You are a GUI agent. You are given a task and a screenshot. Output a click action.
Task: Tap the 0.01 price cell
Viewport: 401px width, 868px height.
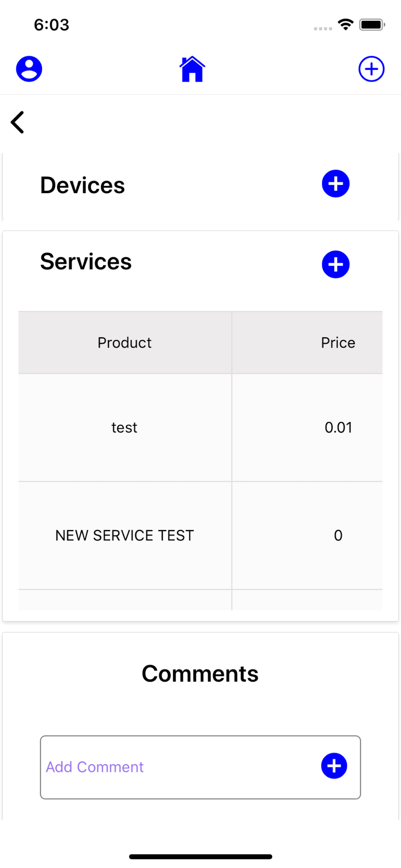pyautogui.click(x=338, y=427)
